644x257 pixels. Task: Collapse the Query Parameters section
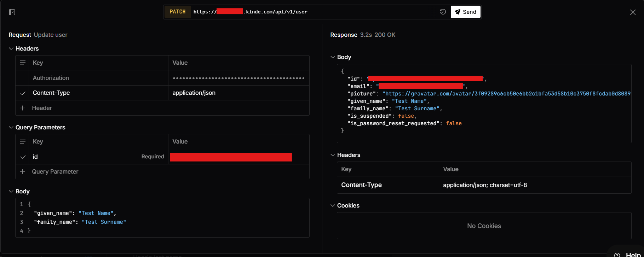click(11, 127)
